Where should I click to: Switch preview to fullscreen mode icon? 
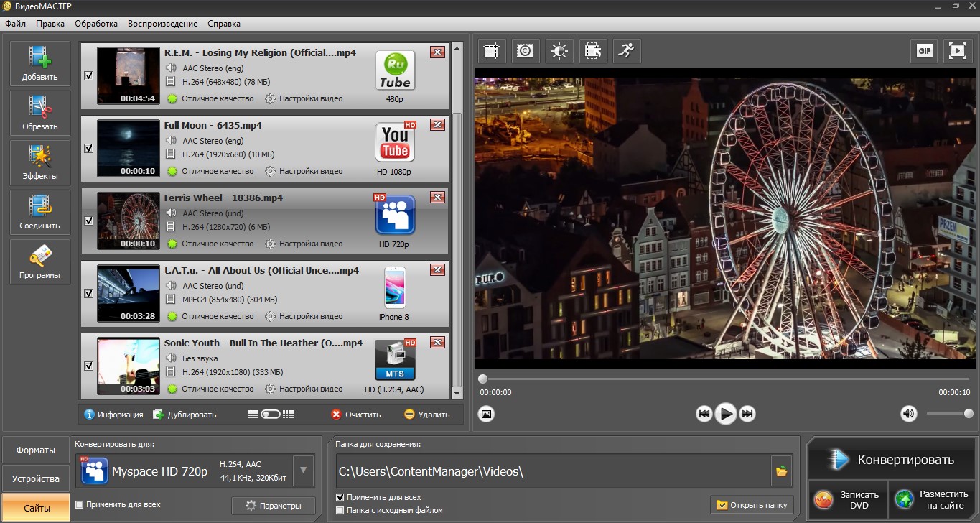coord(958,51)
